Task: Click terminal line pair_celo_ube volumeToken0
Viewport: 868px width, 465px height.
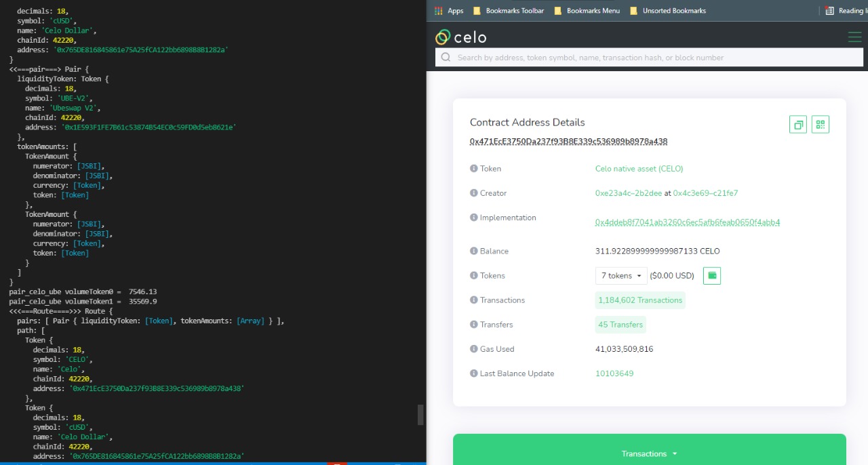Action: pyautogui.click(x=83, y=291)
